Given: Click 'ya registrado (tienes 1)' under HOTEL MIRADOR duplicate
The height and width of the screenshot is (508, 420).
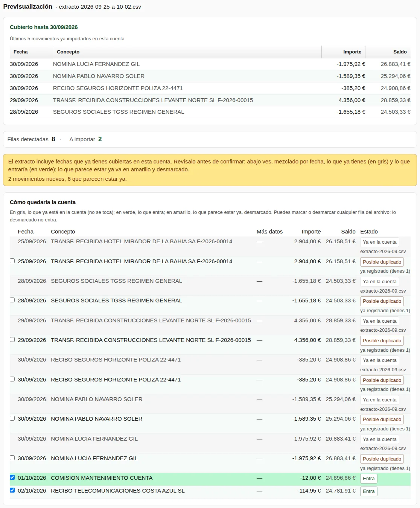Looking at the screenshot, I should [x=385, y=271].
